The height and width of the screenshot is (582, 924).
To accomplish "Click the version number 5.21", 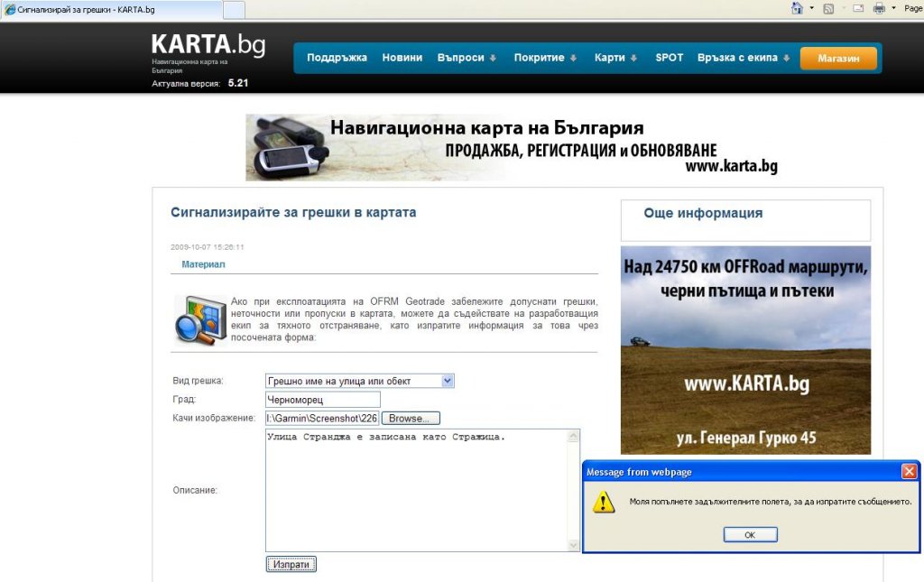I will pos(238,83).
